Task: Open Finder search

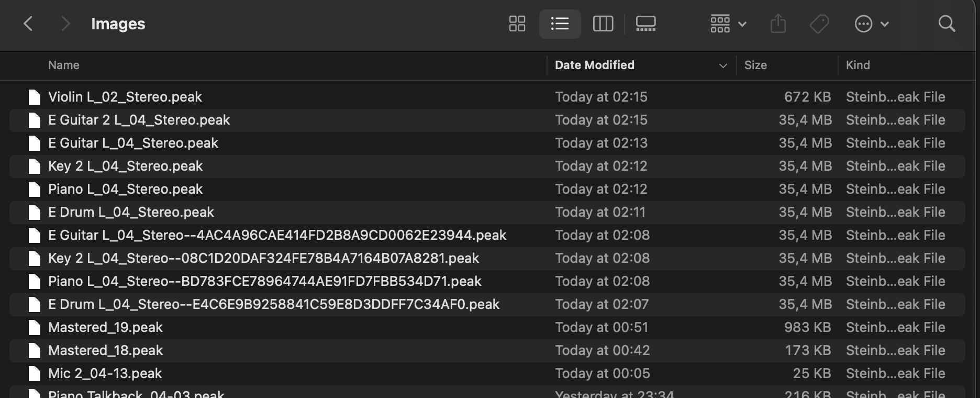Action: [x=946, y=24]
